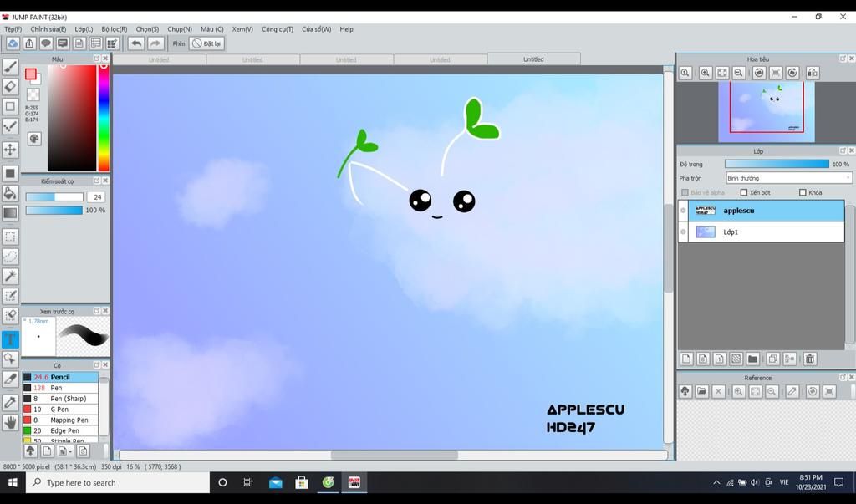Click the brush size value field 24
The height and width of the screenshot is (504, 856).
[x=97, y=196]
